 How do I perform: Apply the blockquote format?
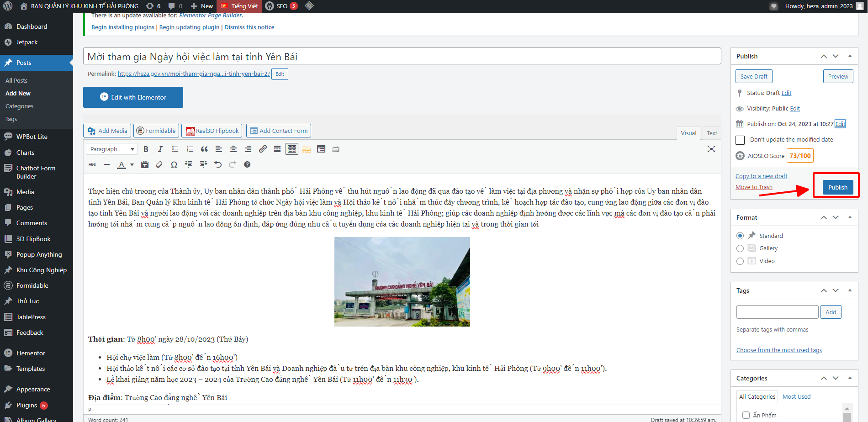click(204, 149)
